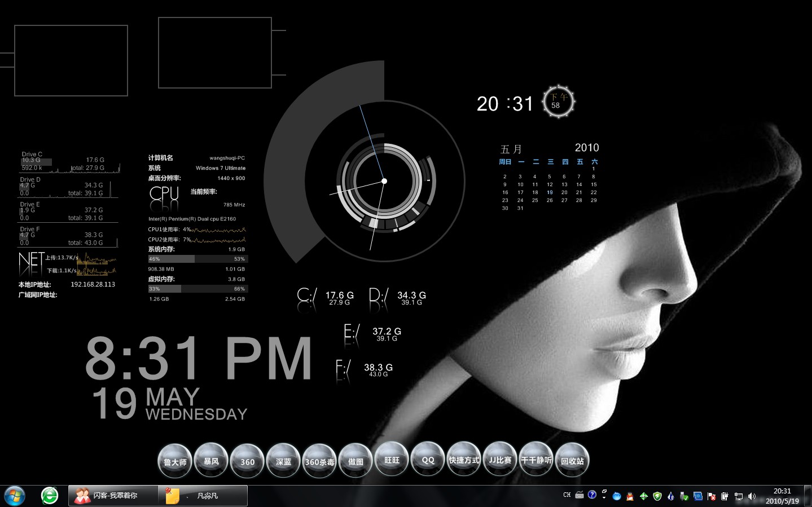
Task: Open the 深蓝 dock orb
Action: 283,461
